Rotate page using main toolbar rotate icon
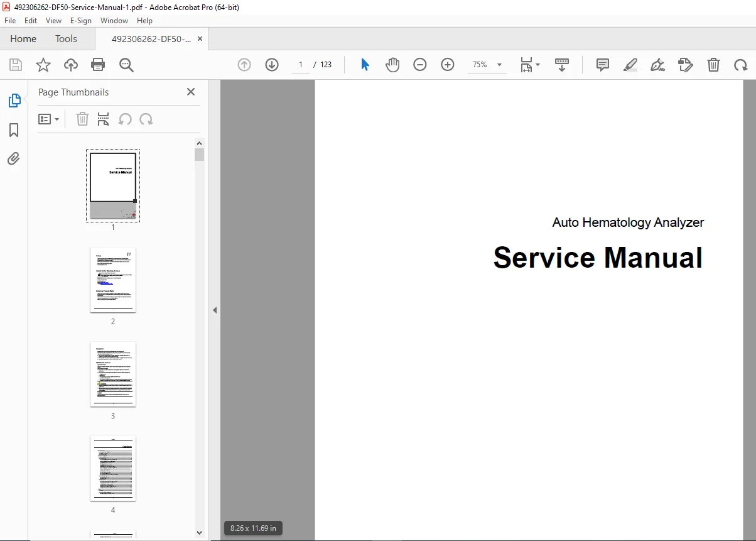The height and width of the screenshot is (541, 756). 741,65
